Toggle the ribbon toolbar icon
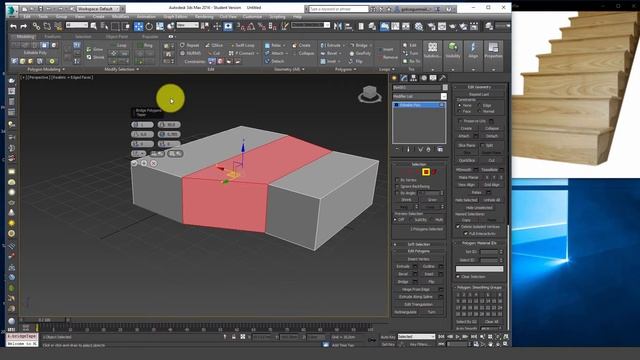 384,27
